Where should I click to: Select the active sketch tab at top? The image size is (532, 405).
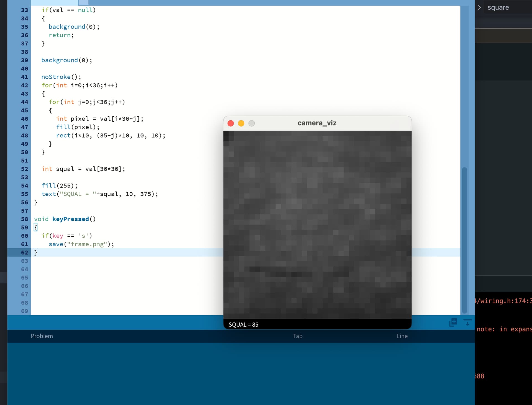[x=54, y=2]
